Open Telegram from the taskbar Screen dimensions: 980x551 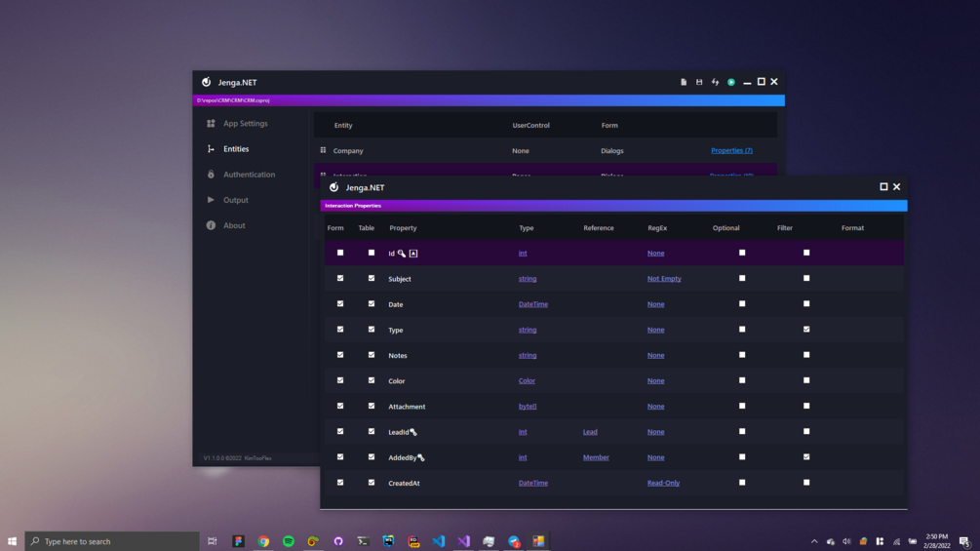514,541
